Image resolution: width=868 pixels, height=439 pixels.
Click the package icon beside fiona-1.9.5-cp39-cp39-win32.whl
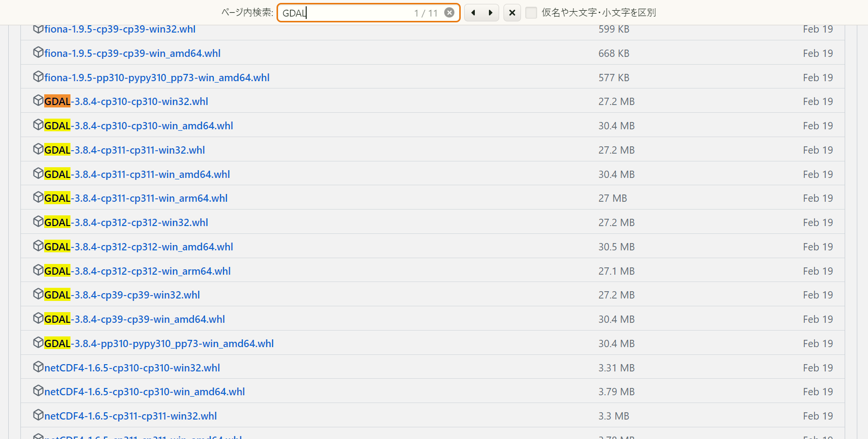tap(38, 28)
